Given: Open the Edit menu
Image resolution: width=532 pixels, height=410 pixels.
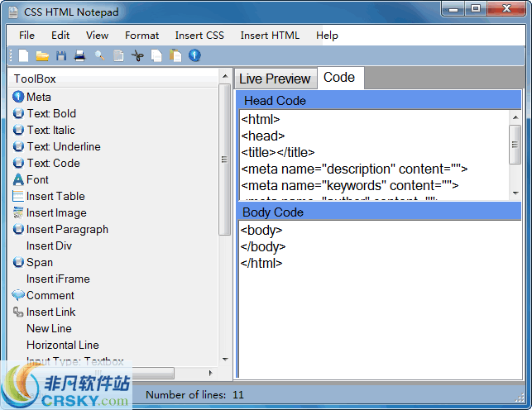Looking at the screenshot, I should coord(60,36).
